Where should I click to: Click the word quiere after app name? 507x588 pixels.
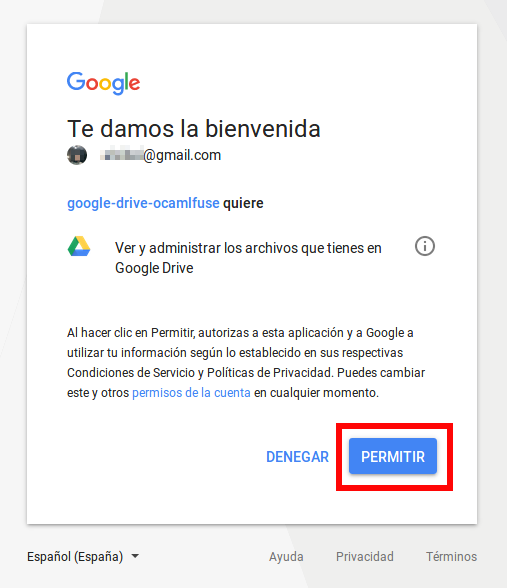click(243, 203)
